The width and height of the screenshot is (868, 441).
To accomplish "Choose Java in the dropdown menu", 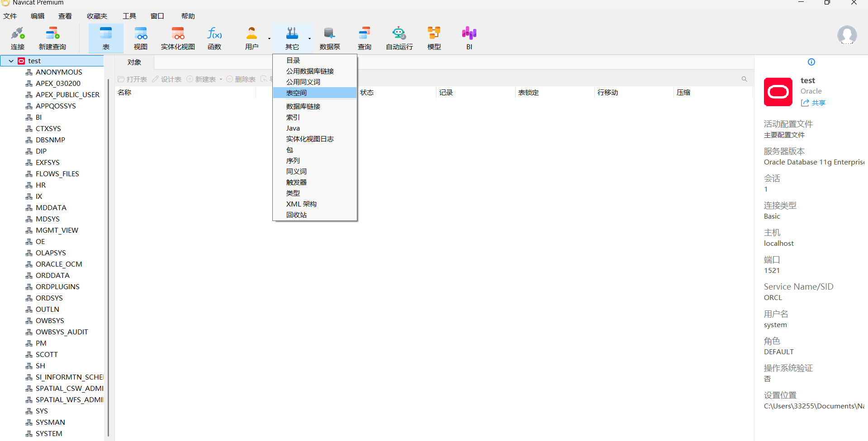I will (x=315, y=128).
